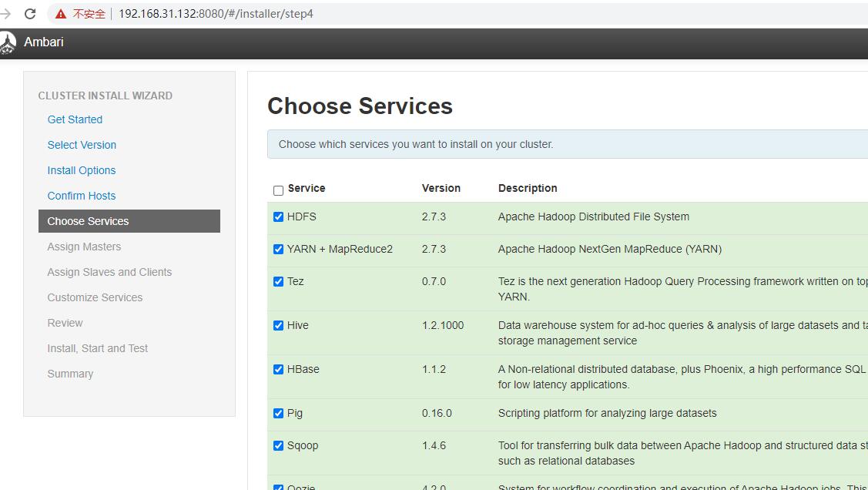Click version 2.7.3 in the HDFS row

(x=434, y=217)
